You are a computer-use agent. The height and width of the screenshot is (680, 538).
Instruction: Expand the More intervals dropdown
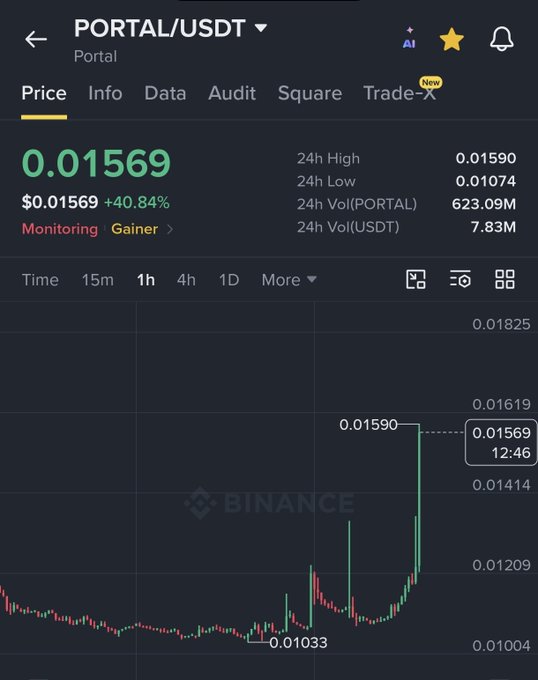coord(289,280)
